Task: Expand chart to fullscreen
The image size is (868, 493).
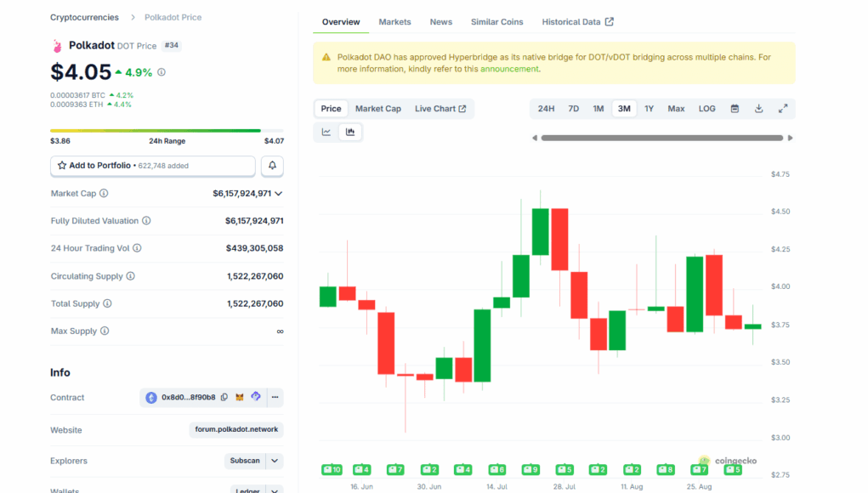Action: tap(783, 109)
